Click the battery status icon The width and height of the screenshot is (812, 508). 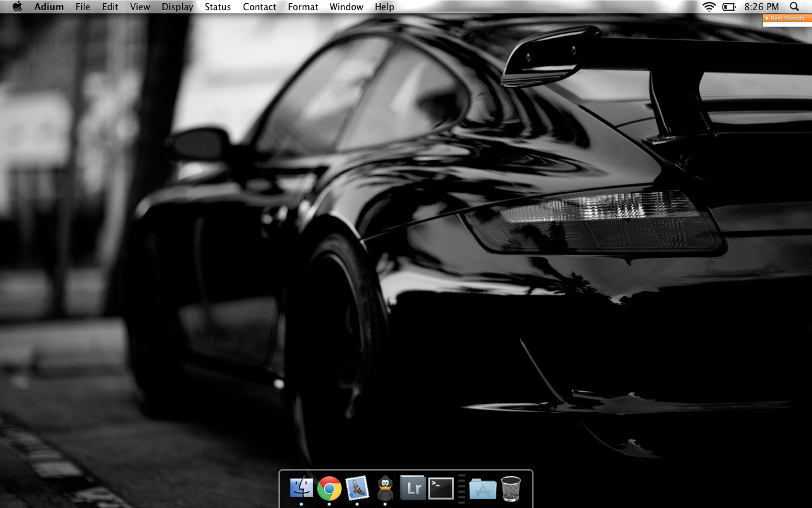[x=729, y=7]
